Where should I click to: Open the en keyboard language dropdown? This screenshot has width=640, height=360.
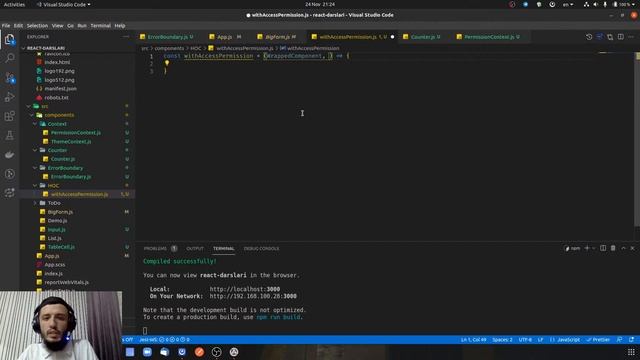tap(568, 4)
